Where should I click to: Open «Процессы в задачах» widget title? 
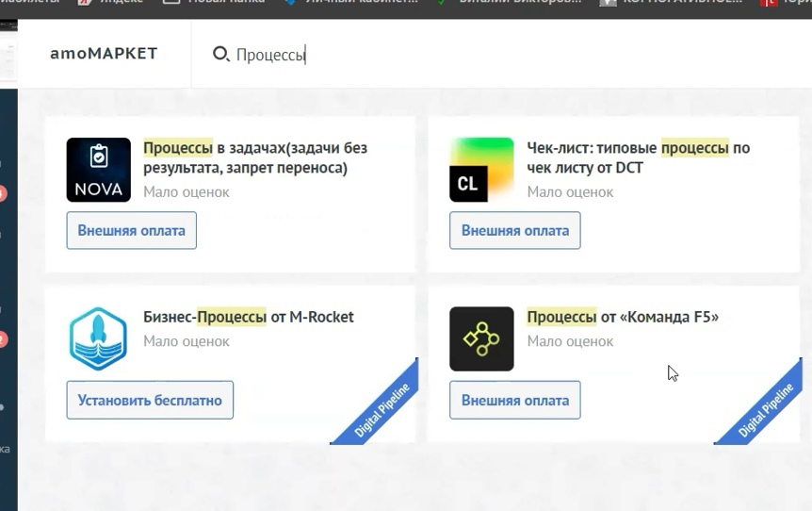[x=255, y=157]
